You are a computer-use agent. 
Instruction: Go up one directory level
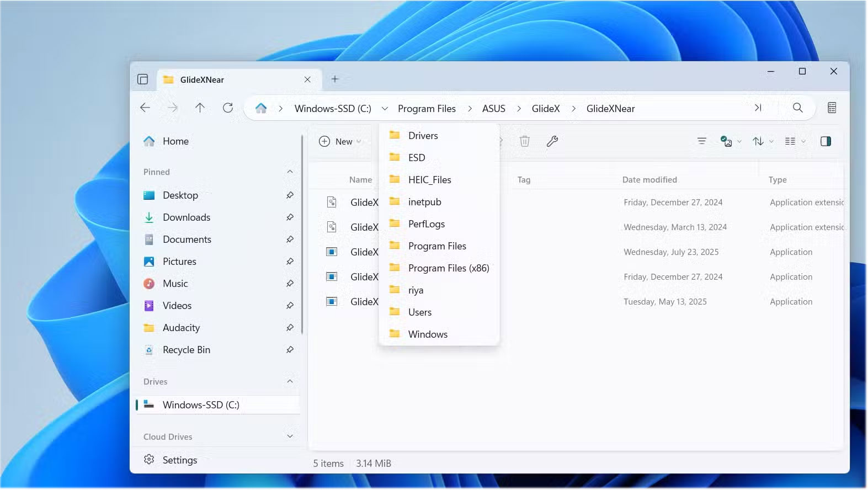point(200,108)
